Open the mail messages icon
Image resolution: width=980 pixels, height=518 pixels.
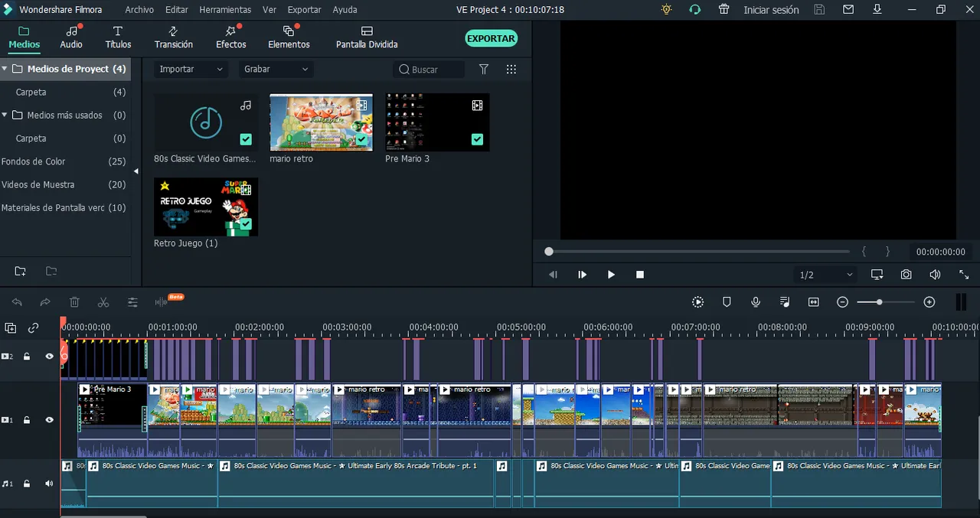coord(848,9)
